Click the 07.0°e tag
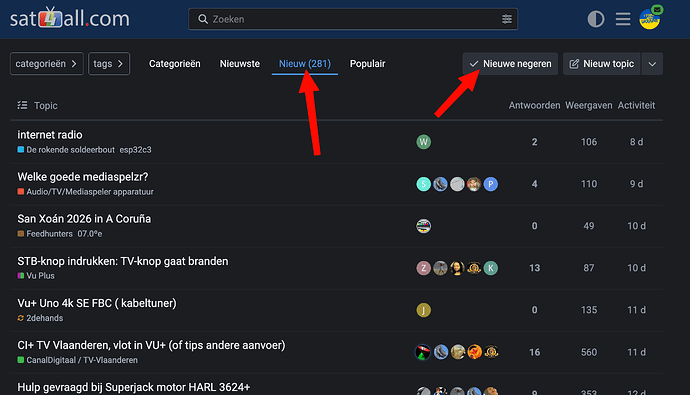The width and height of the screenshot is (690, 395). tap(90, 234)
